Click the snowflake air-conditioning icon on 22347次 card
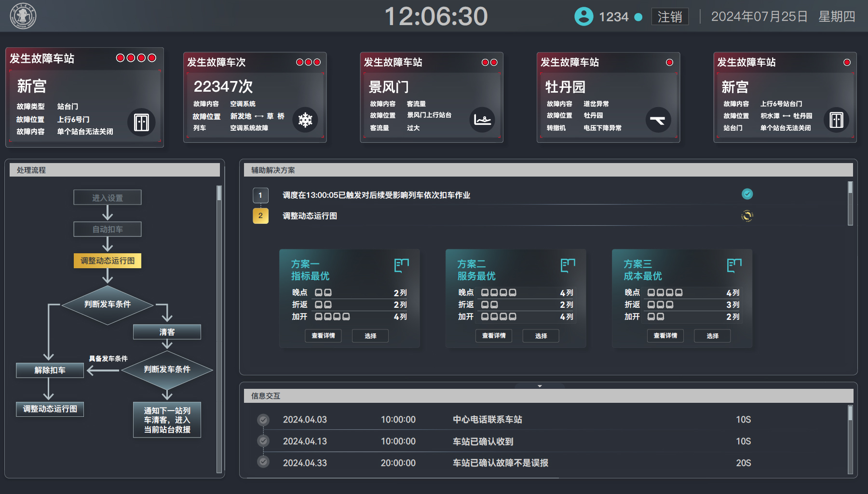Viewport: 868px width, 494px height. [x=305, y=120]
